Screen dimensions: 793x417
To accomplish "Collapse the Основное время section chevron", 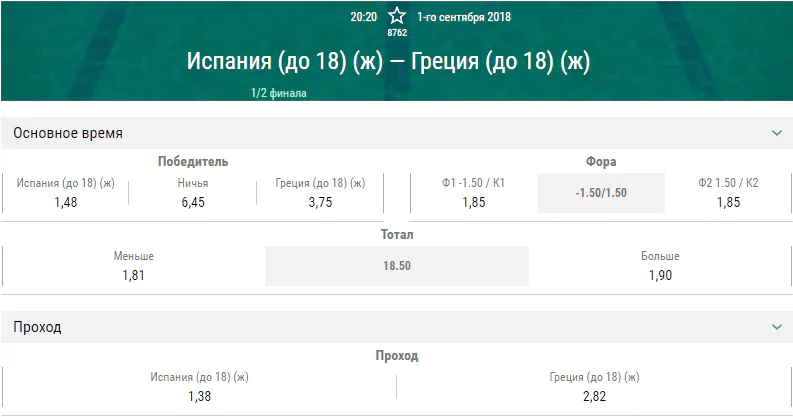I will tap(777, 133).
